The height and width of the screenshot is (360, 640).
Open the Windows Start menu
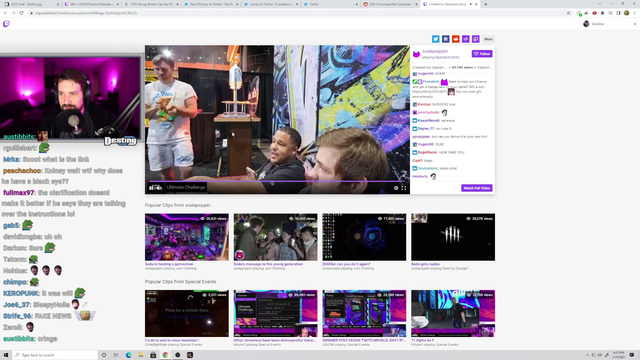tap(6, 355)
